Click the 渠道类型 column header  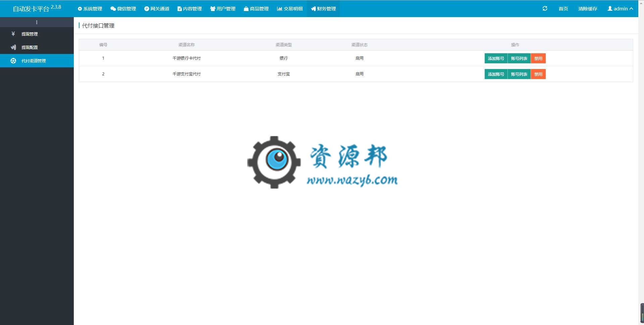[x=283, y=45]
